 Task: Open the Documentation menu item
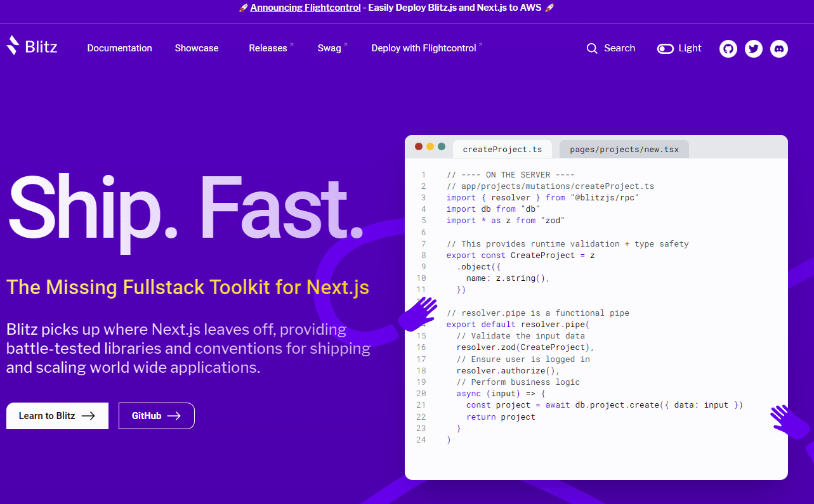(119, 48)
